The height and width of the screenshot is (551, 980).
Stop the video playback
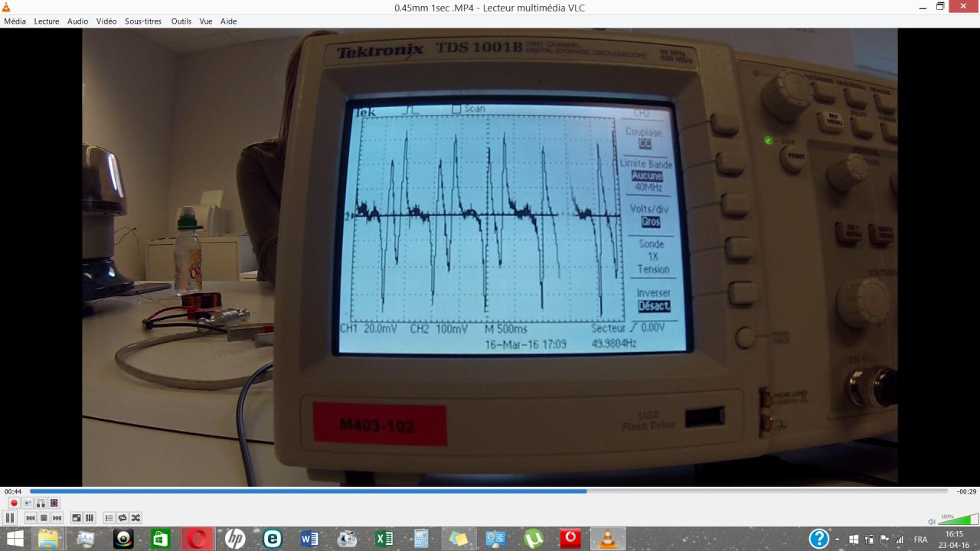pyautogui.click(x=44, y=518)
